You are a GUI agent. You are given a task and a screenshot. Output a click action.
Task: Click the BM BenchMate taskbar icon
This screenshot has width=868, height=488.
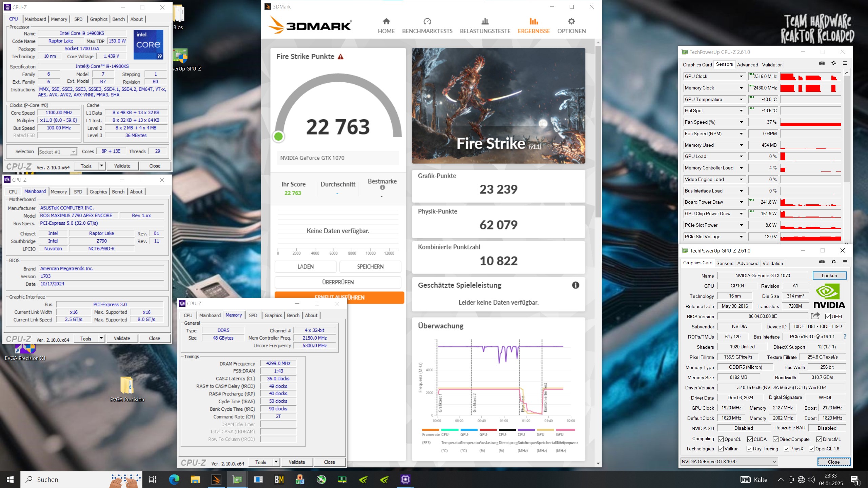[x=279, y=479]
